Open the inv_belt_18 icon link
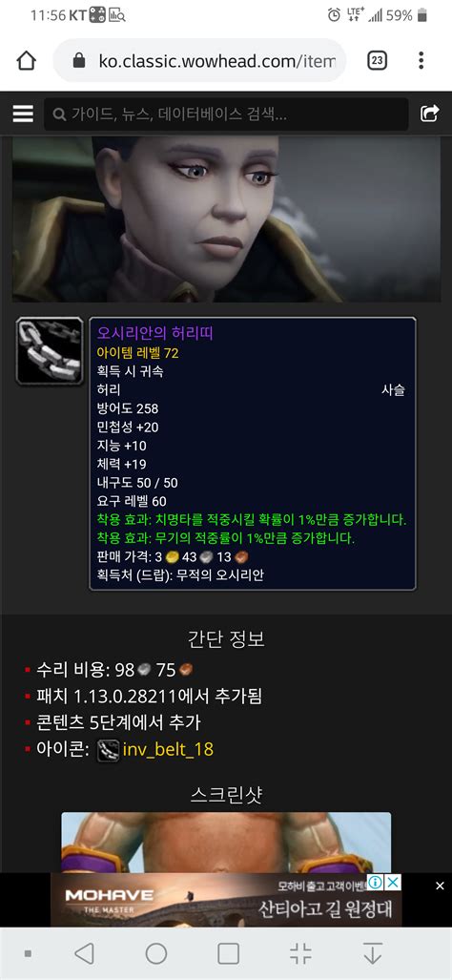452x980 pixels. [168, 749]
